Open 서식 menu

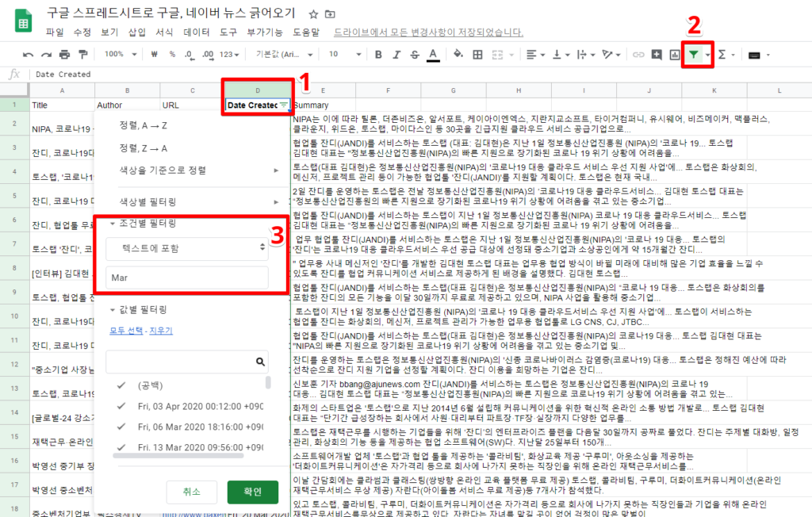164,33
